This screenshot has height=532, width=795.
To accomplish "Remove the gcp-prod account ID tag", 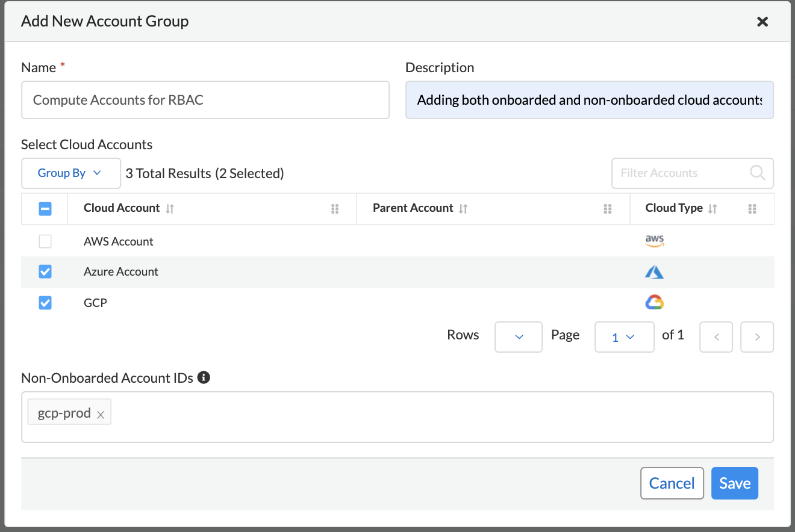I will (101, 415).
